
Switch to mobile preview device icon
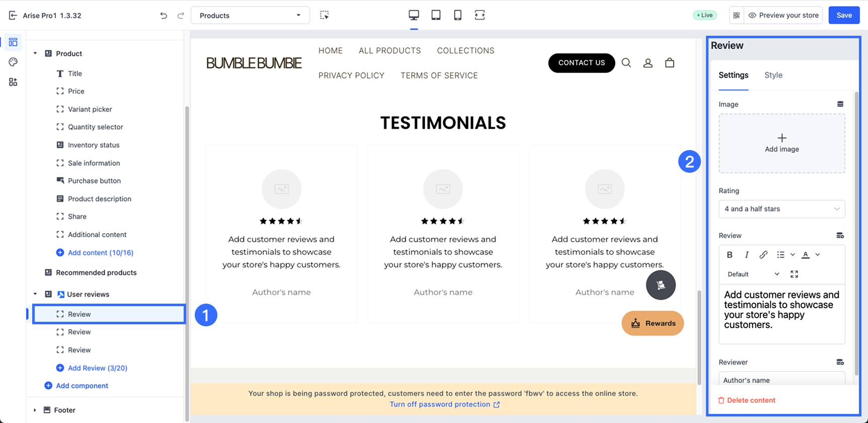[457, 15]
